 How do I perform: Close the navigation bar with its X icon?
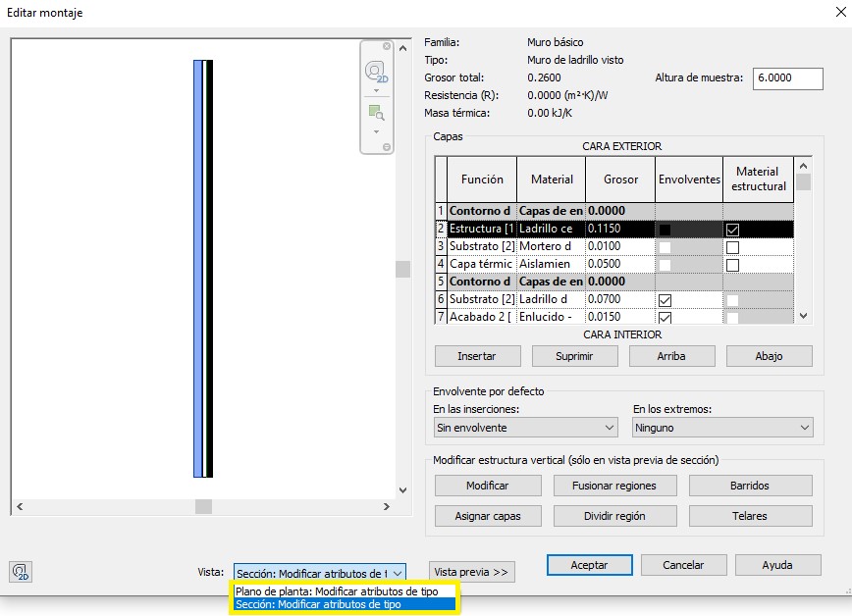(387, 46)
